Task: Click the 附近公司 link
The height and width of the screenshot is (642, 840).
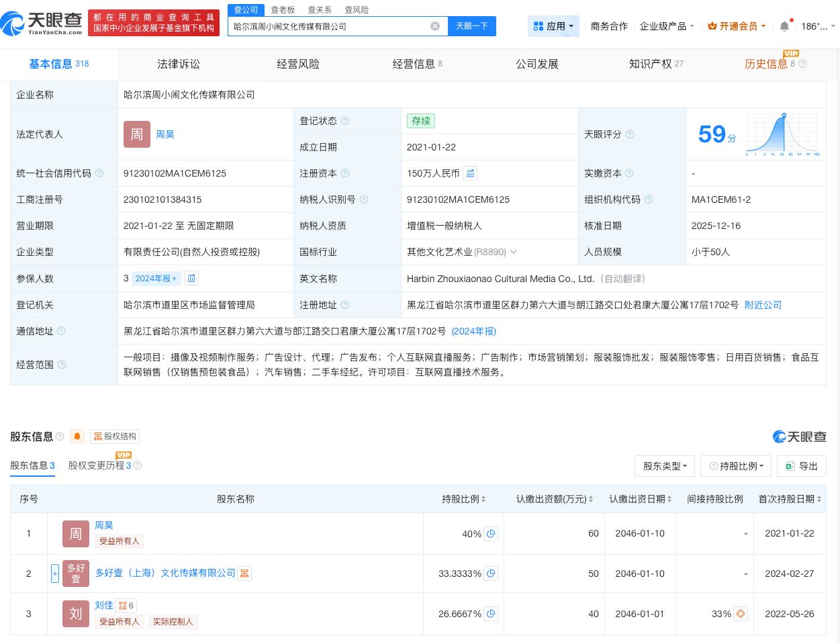Action: (x=763, y=305)
